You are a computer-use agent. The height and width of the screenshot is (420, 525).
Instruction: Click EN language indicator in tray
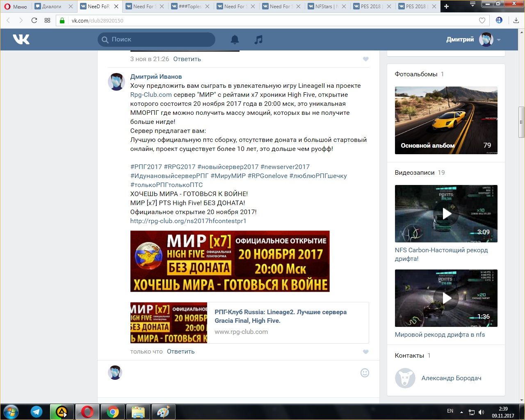(x=450, y=411)
